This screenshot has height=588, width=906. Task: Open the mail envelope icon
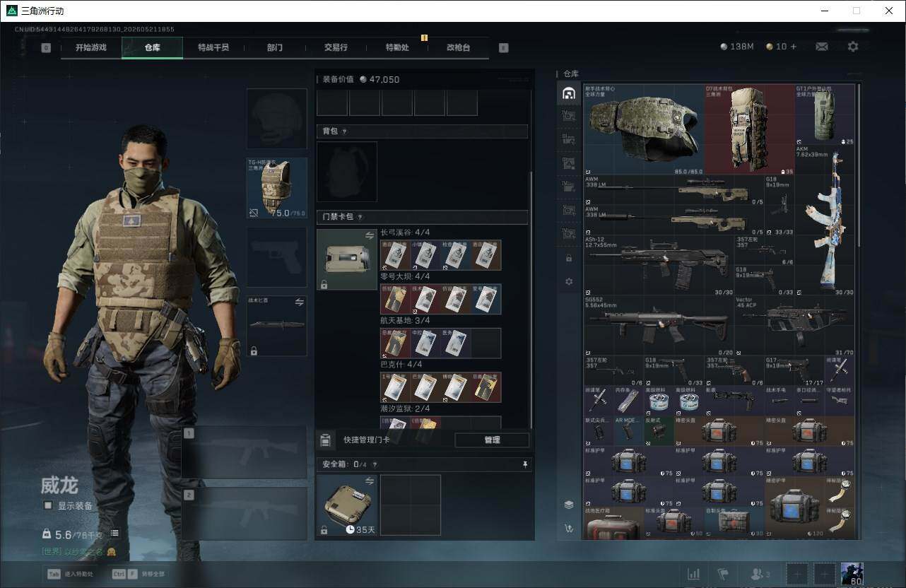point(822,47)
